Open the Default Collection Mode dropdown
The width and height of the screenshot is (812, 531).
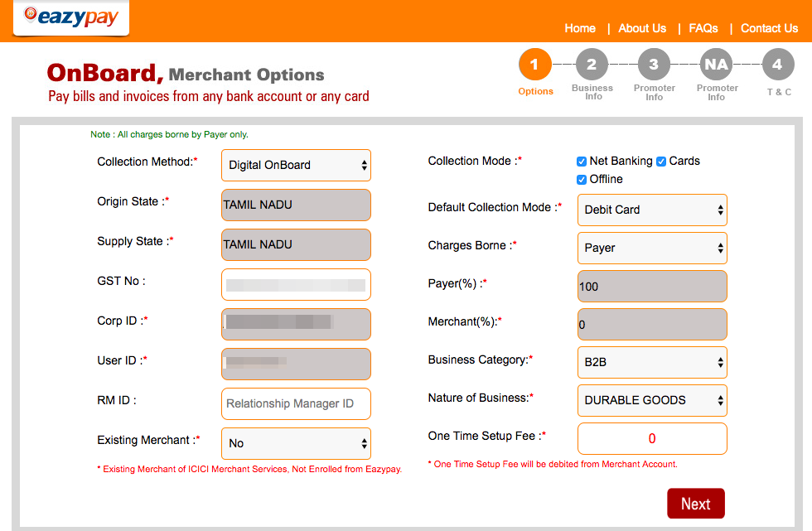click(x=651, y=210)
